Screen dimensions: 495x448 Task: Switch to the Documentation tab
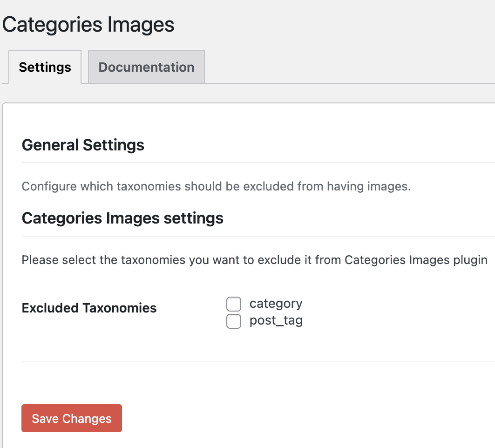click(x=146, y=67)
